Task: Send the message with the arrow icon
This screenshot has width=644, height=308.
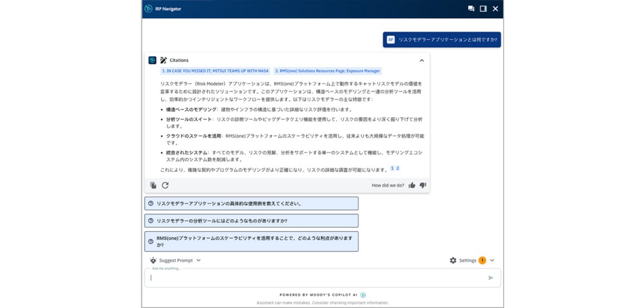Action: [x=491, y=278]
